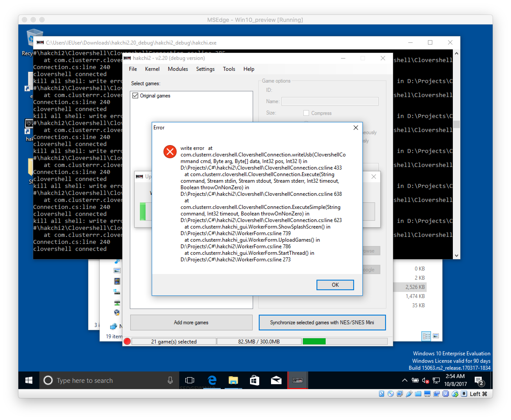Open the Mail app from the taskbar
The height and width of the screenshot is (420, 511).
(x=276, y=380)
